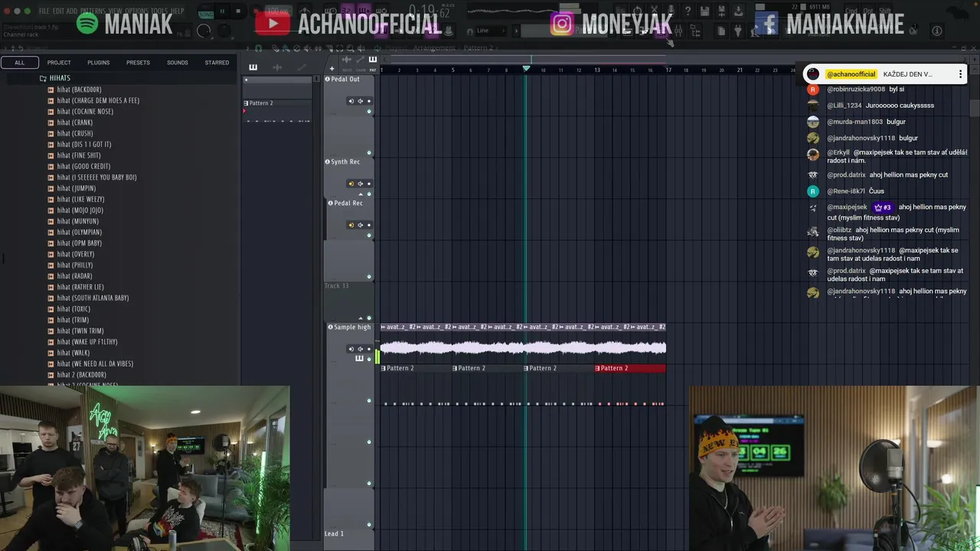Click the Opt modifier button
This screenshot has height=551, width=980.
pyautogui.click(x=868, y=11)
